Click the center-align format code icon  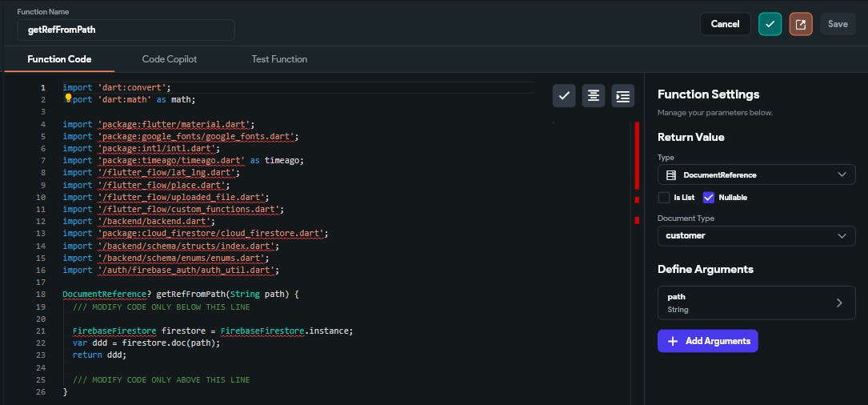coord(593,96)
